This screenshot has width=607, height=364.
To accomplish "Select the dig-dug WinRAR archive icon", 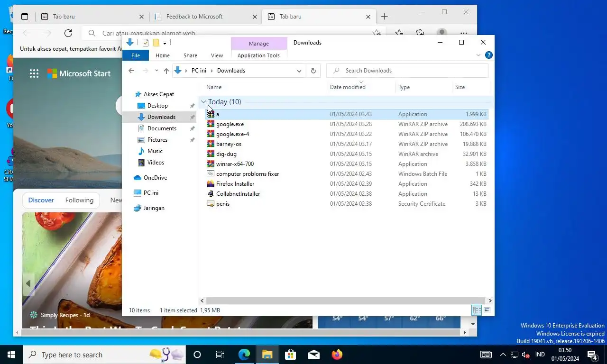I will pos(211,154).
